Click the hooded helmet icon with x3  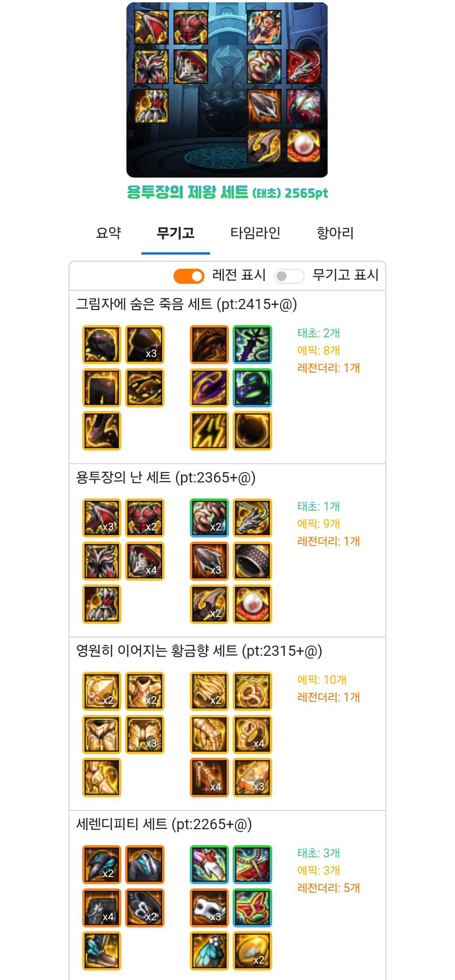pos(145,344)
